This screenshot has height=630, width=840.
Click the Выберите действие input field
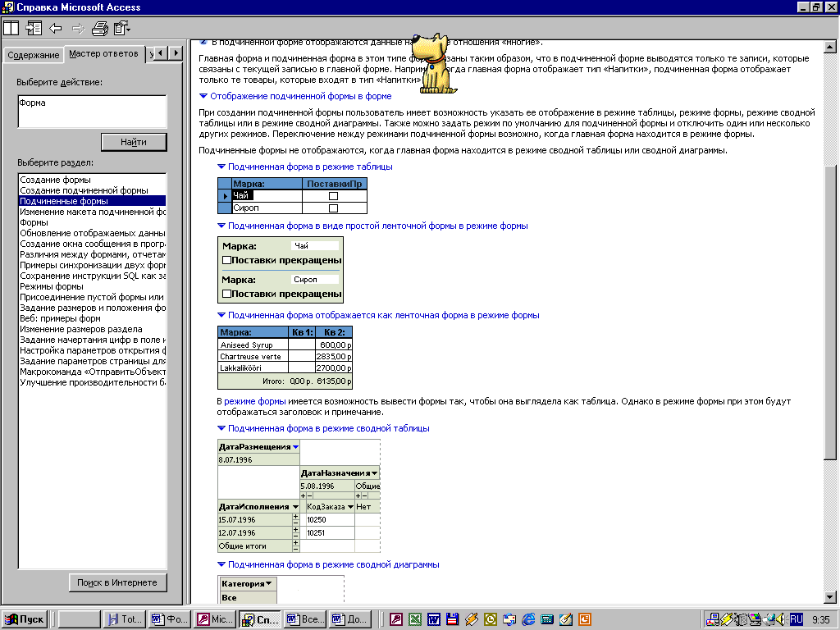[x=92, y=112]
